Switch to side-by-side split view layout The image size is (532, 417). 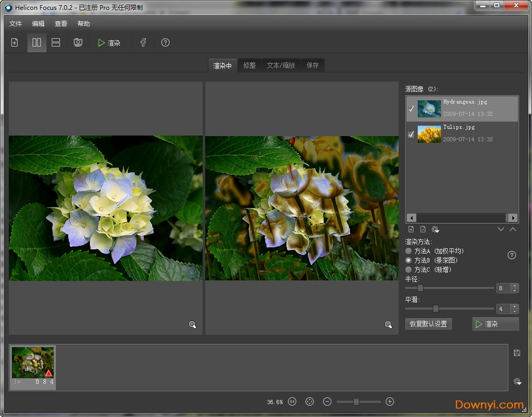(x=37, y=43)
